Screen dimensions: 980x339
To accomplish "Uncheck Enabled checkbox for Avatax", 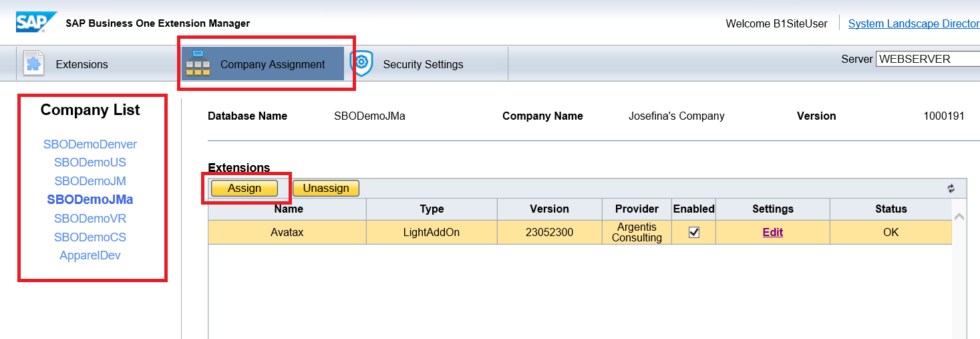I will pyautogui.click(x=694, y=232).
